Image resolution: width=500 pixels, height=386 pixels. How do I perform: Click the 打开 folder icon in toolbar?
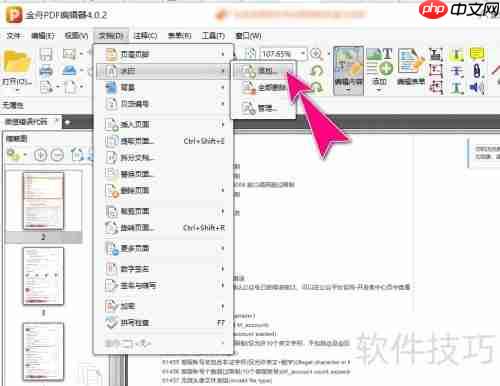pos(17,63)
